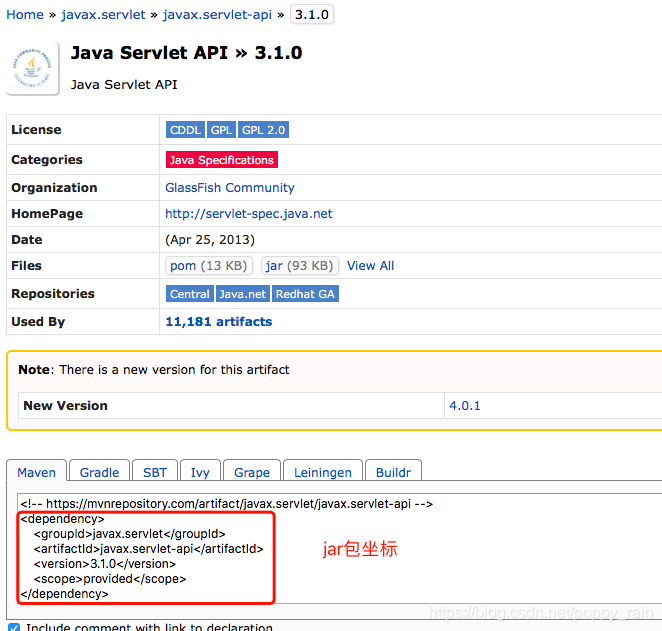Switch to the SBT tab
Viewport: 662px width, 631px height.
pos(155,472)
